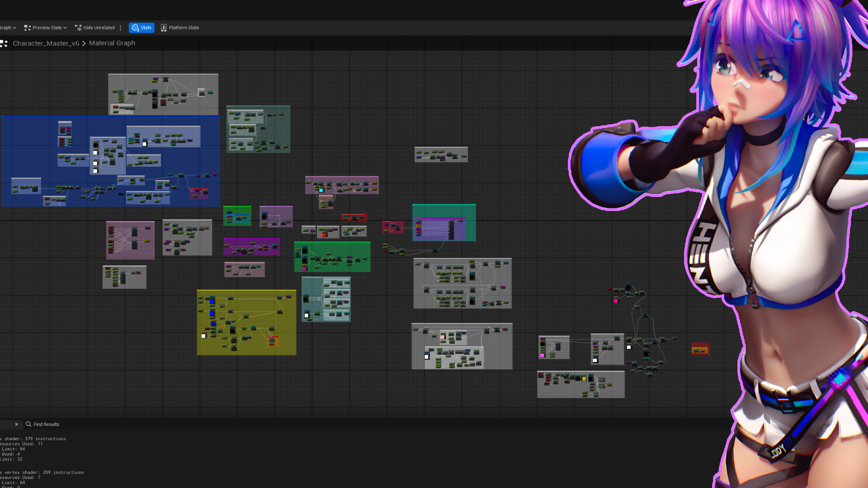Image resolution: width=868 pixels, height=488 pixels.
Task: Click the graph icon beside the breadcrumb
Action: pos(4,43)
